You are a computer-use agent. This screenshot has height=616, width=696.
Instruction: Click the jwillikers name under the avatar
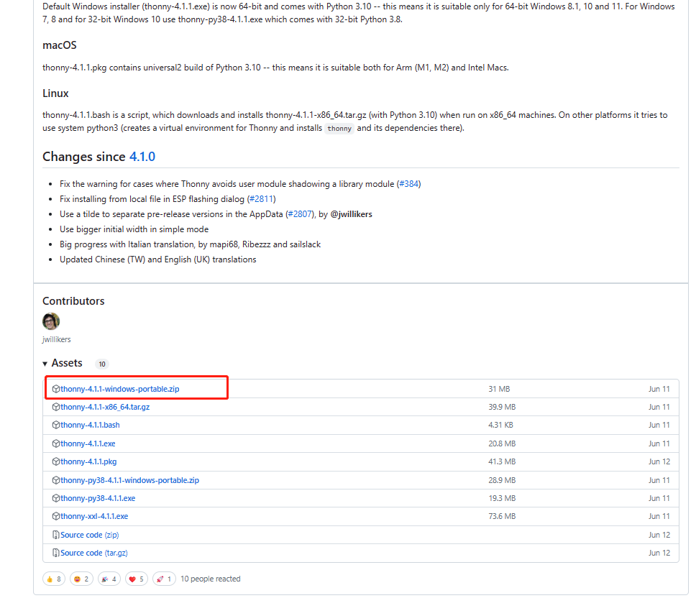pyautogui.click(x=56, y=339)
